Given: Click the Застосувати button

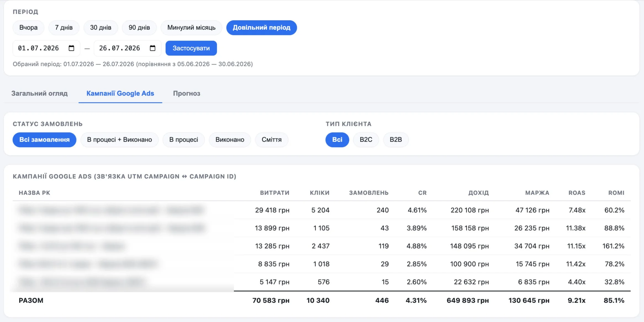Looking at the screenshot, I should point(191,48).
